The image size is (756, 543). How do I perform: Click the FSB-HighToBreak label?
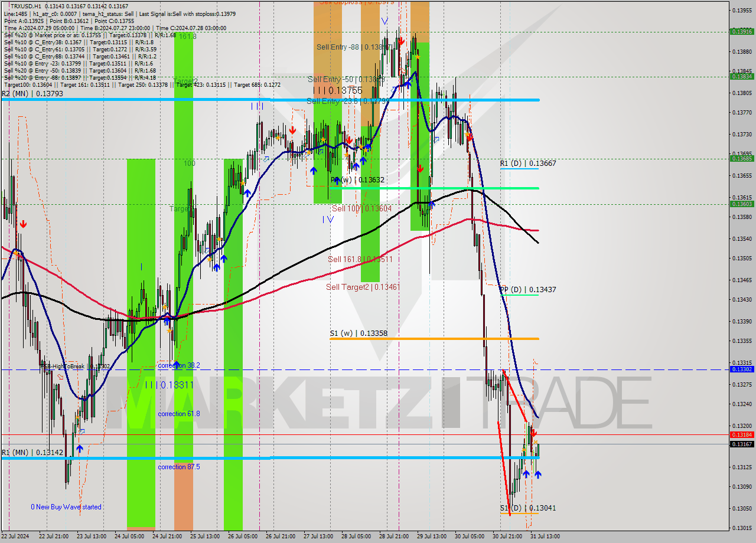tap(76, 366)
